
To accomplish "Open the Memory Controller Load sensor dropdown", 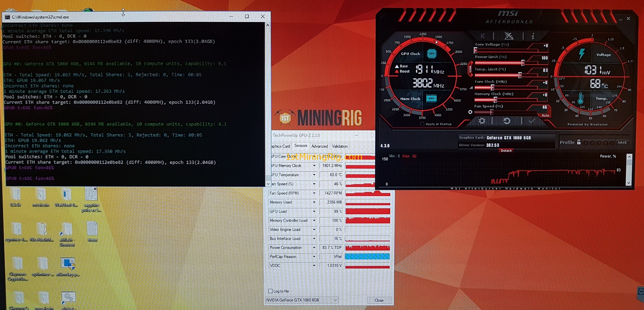I will (314, 220).
